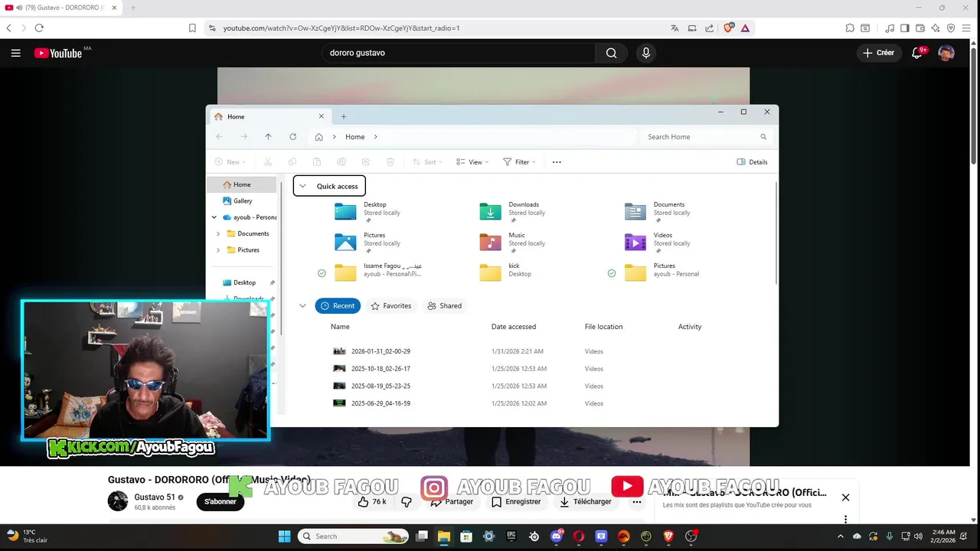Click the Cut icon in File Explorer toolbar
Viewport: 980px width, 551px height.
(268, 162)
